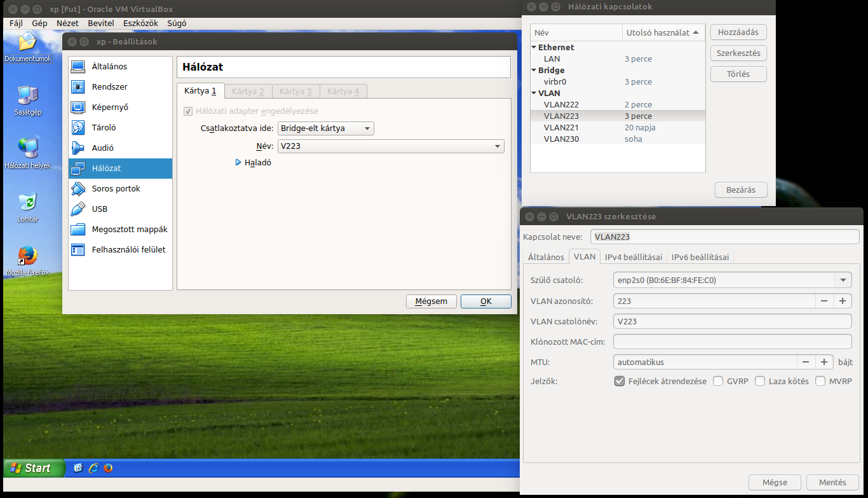Open the Eszközök menu
This screenshot has height=498, width=868.
click(x=140, y=24)
